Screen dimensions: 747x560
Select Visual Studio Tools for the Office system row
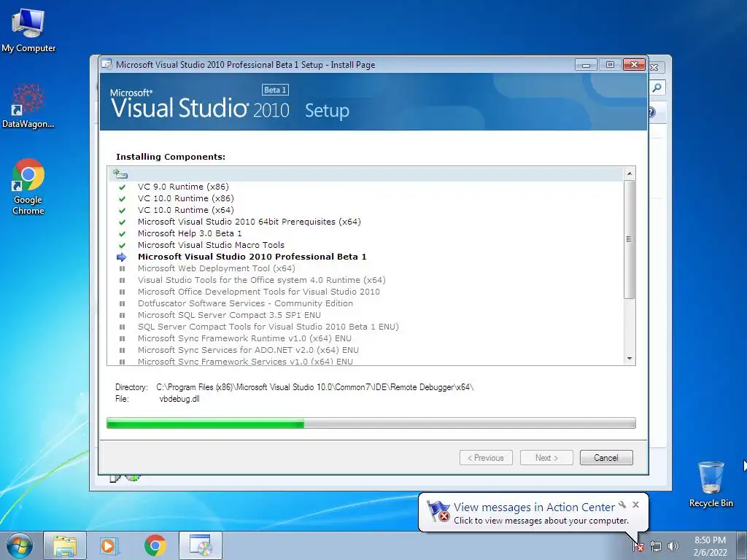click(x=262, y=280)
